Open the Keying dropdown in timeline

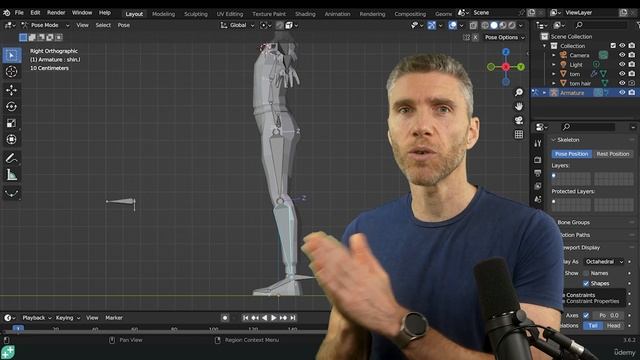tap(68, 318)
